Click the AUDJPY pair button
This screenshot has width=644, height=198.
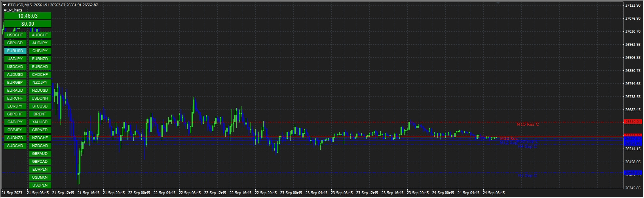(40, 43)
